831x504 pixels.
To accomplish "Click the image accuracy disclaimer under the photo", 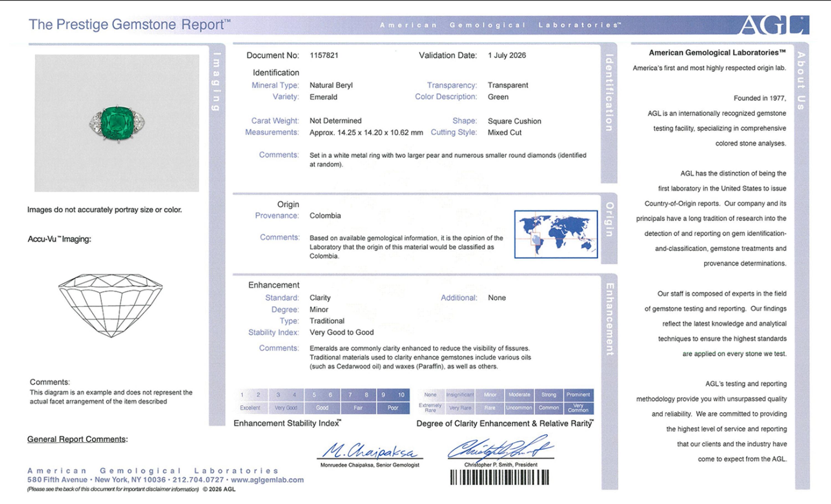I will [x=104, y=210].
